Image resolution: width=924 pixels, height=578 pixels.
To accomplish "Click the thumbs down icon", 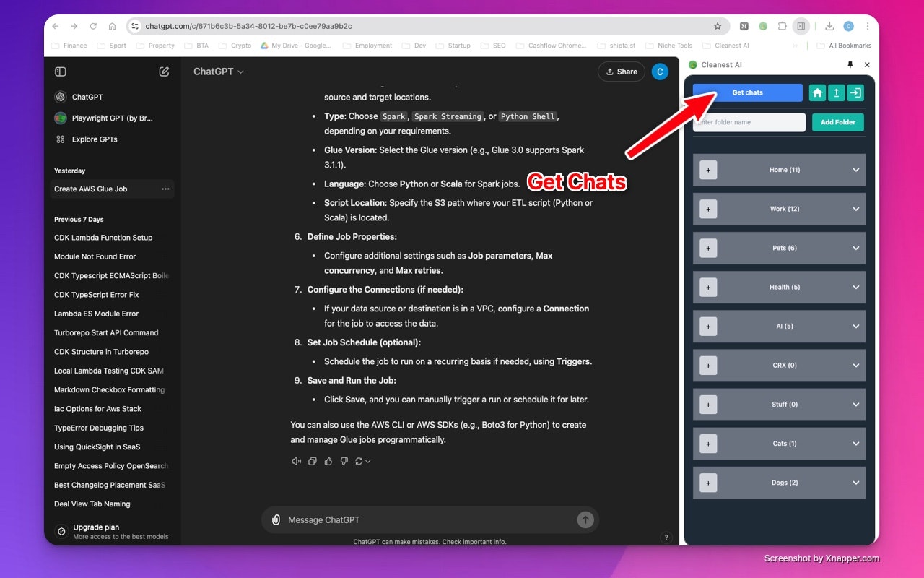I will click(344, 461).
